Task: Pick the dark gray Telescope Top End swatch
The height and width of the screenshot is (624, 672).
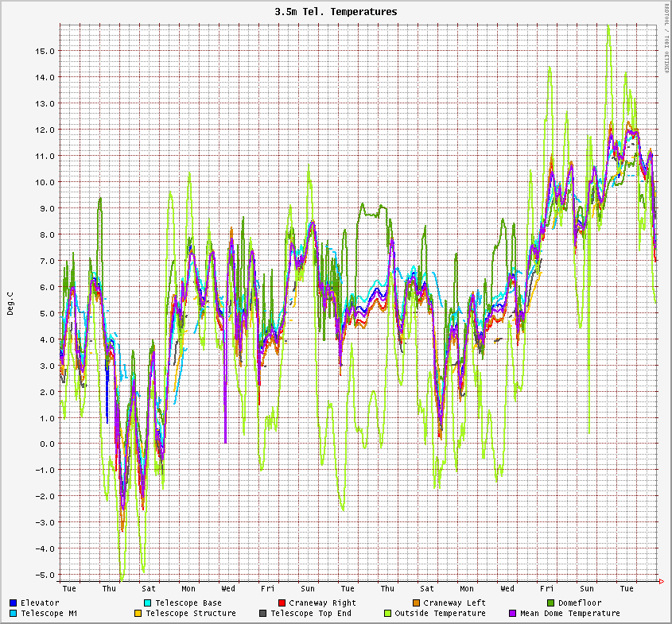Action: (262, 614)
